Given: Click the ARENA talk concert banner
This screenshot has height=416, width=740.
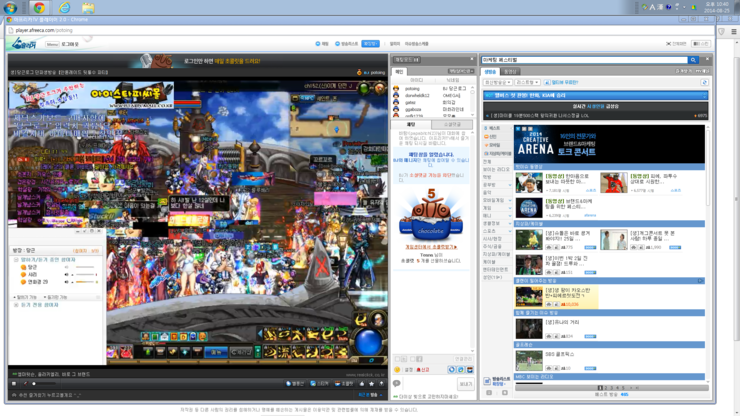Looking at the screenshot, I should tap(609, 144).
